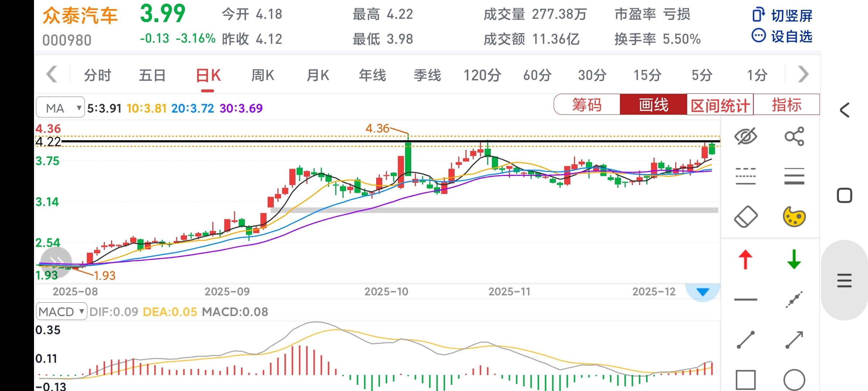Image resolution: width=868 pixels, height=391 pixels.
Task: Hide drawings with the crossed-eye icon
Action: (745, 136)
